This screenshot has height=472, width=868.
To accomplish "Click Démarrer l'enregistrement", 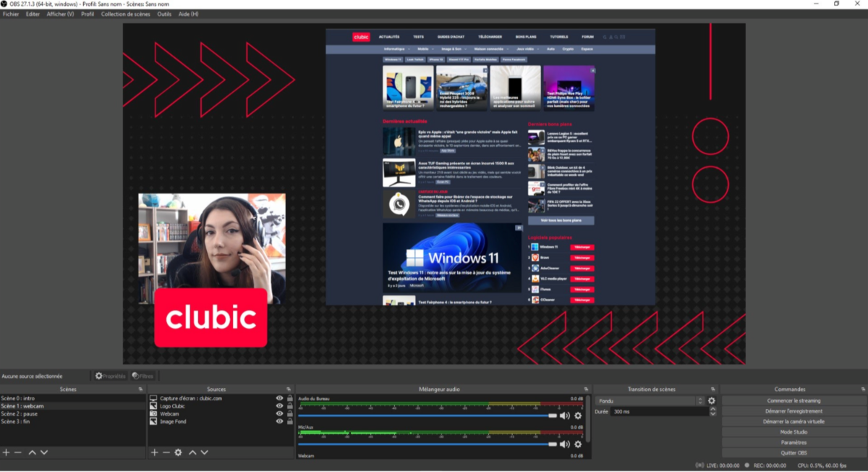I will [793, 410].
